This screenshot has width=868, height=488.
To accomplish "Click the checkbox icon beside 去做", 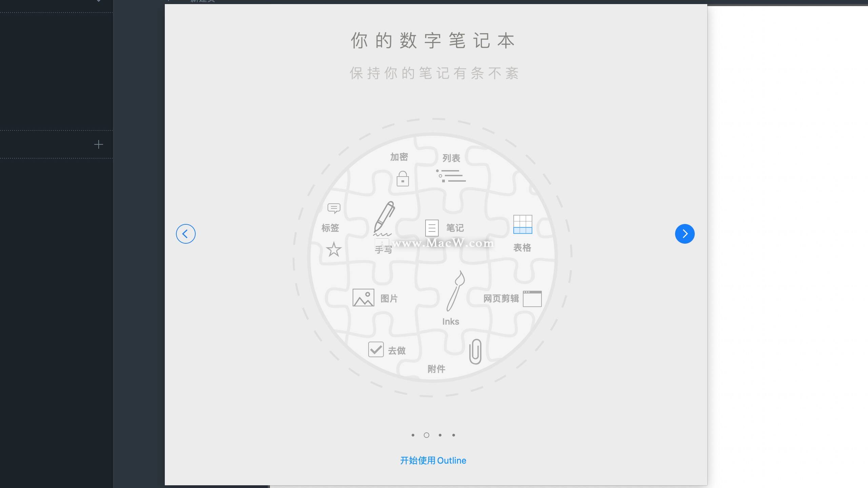I will click(376, 349).
